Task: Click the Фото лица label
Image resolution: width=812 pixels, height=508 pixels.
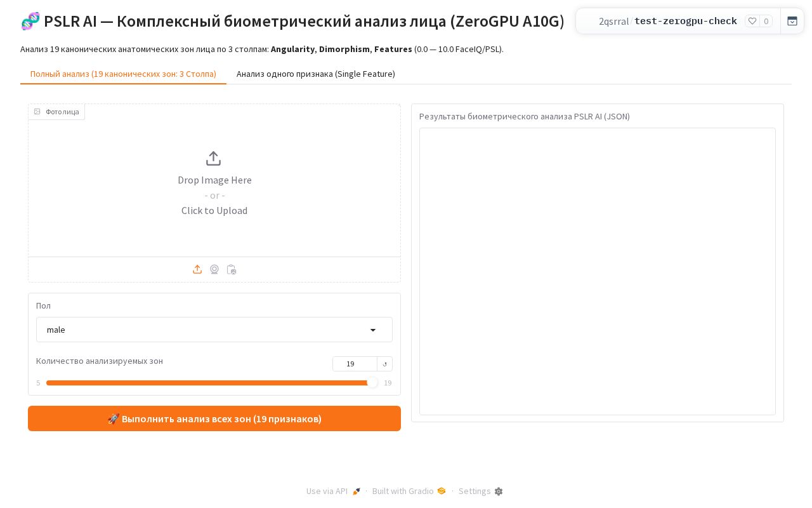Action: pos(56,112)
